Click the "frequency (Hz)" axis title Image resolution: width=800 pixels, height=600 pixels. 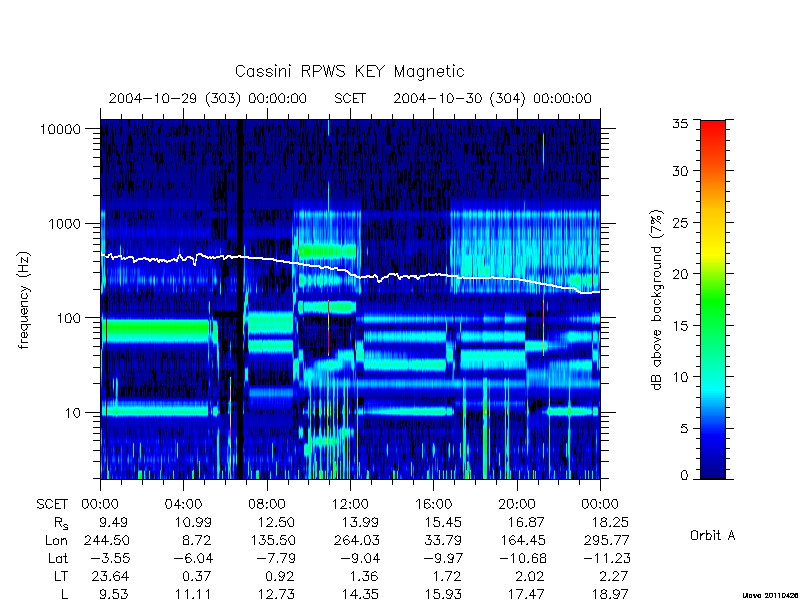coord(24,301)
